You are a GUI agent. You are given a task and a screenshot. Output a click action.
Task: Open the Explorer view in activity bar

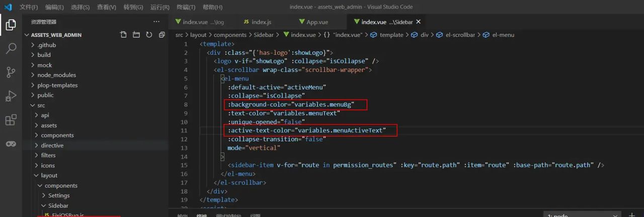(11, 25)
